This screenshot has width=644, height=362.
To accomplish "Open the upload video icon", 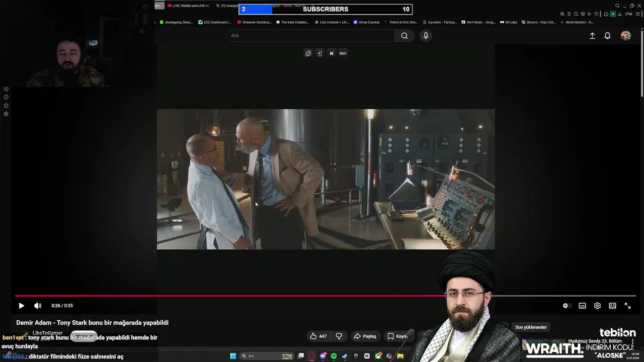I will (592, 36).
